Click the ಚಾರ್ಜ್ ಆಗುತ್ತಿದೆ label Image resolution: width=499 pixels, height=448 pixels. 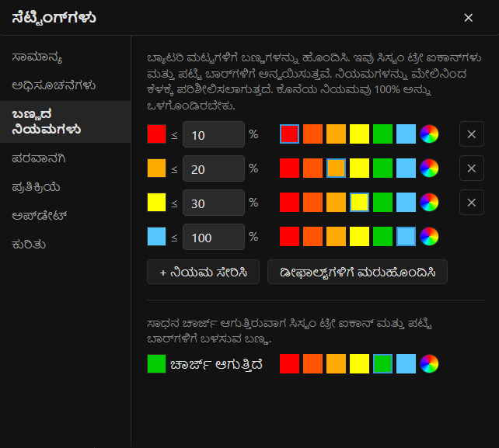(x=216, y=364)
